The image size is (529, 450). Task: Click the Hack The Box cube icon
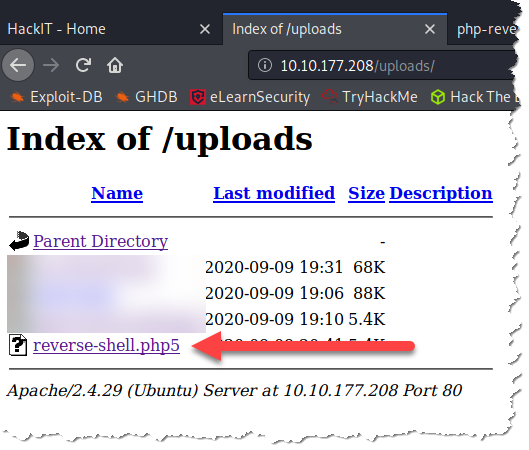tap(438, 97)
